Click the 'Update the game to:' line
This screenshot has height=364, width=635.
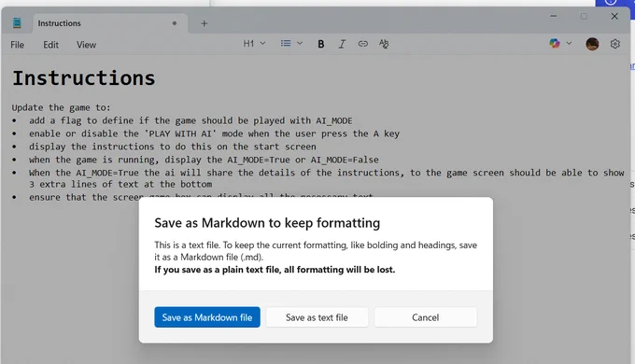click(61, 107)
